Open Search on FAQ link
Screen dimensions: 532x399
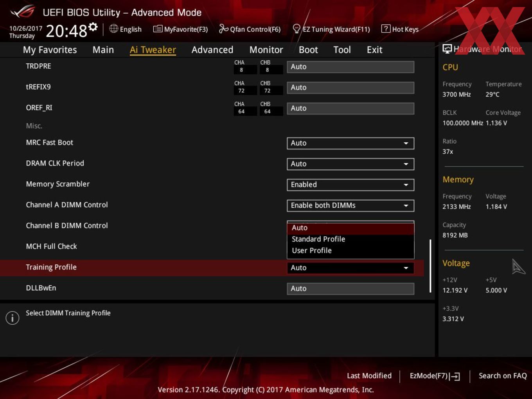pyautogui.click(x=503, y=376)
